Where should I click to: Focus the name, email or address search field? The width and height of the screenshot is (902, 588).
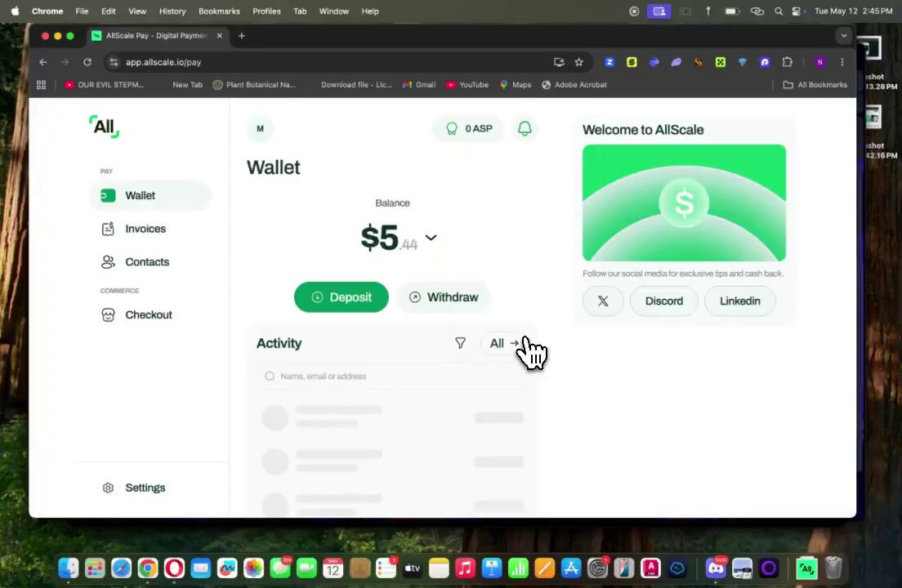point(392,376)
